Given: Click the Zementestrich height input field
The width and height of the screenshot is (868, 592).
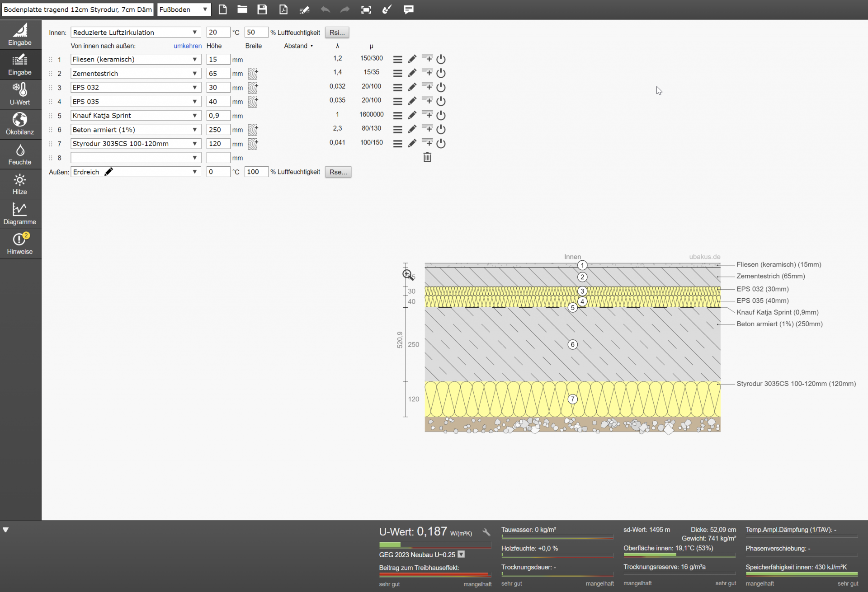Looking at the screenshot, I should tap(218, 73).
